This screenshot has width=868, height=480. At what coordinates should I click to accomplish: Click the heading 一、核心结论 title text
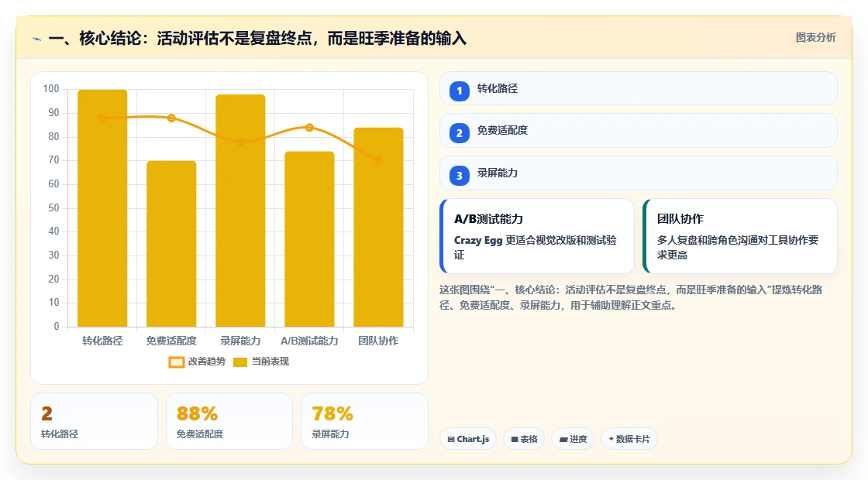pos(257,39)
